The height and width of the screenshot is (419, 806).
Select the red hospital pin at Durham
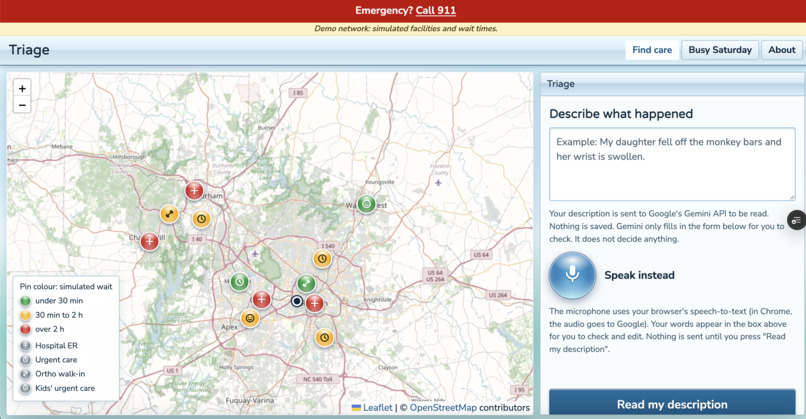194,191
